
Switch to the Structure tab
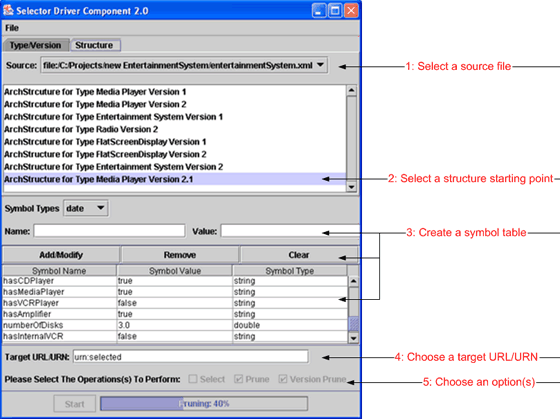[94, 45]
